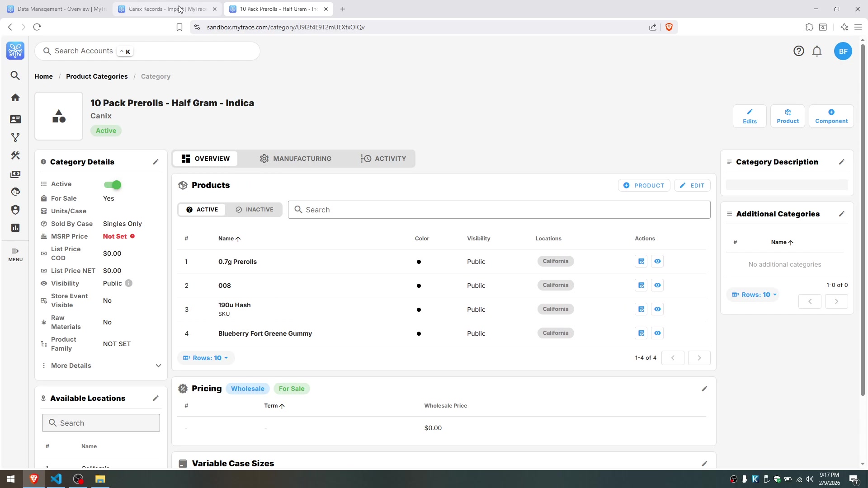
Task: Click the Component button
Action: point(831,116)
